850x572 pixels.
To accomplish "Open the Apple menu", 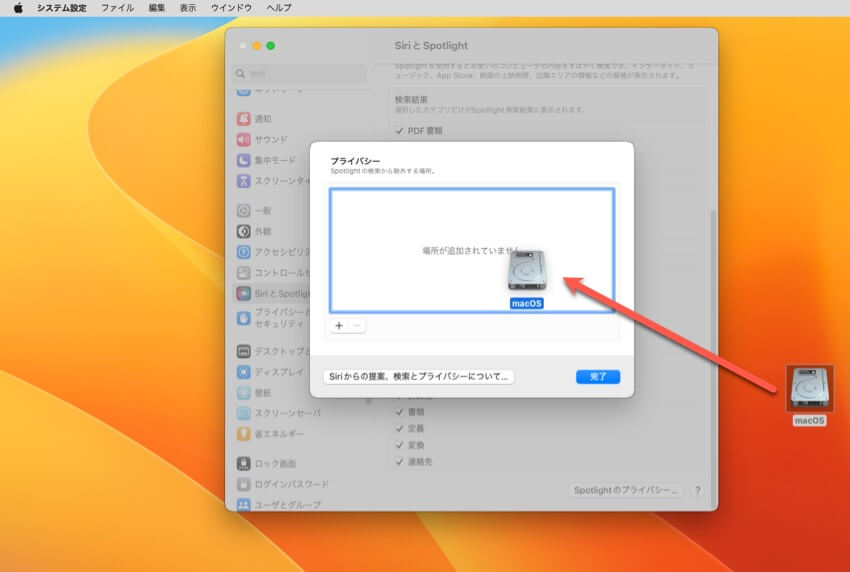I will 18,8.
